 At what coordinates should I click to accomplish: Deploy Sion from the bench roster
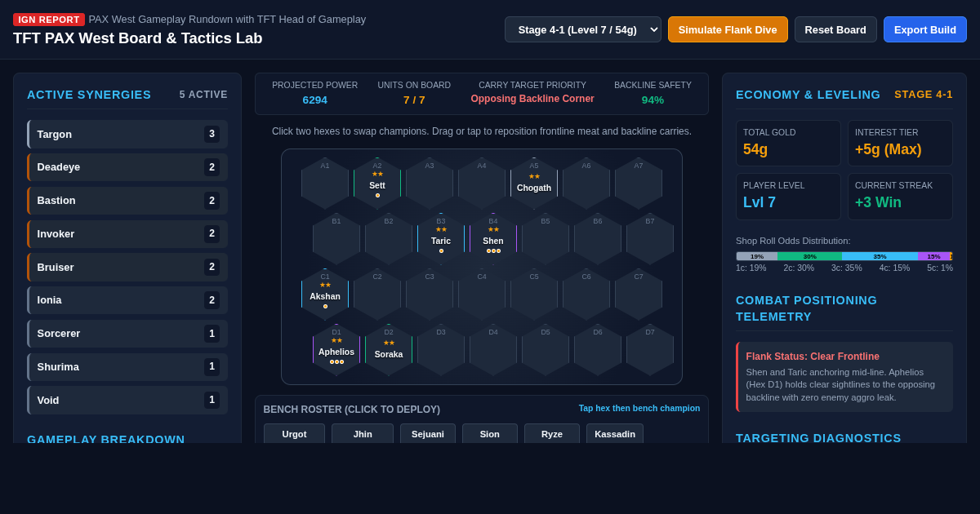(490, 433)
